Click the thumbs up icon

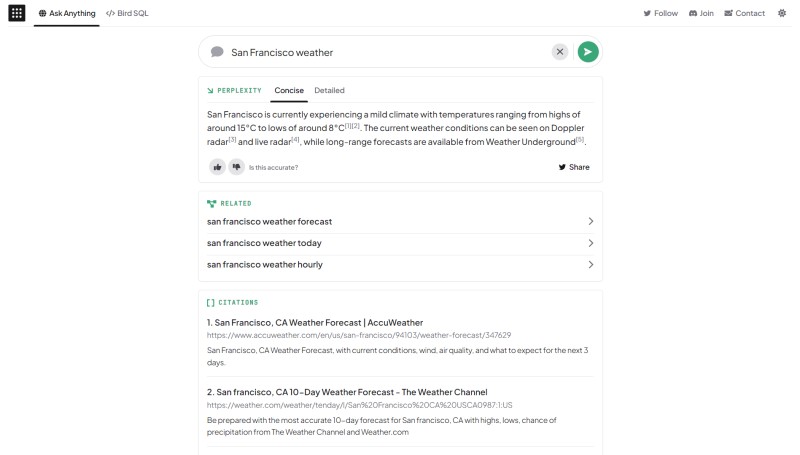(217, 167)
